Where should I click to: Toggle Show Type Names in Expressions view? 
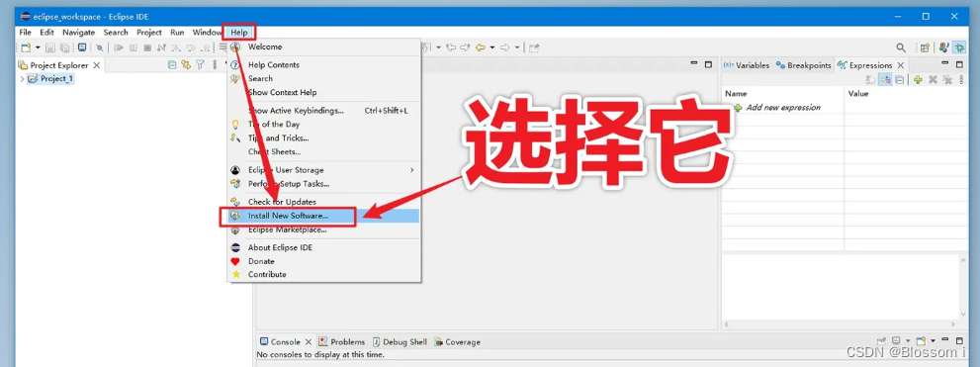coord(869,79)
